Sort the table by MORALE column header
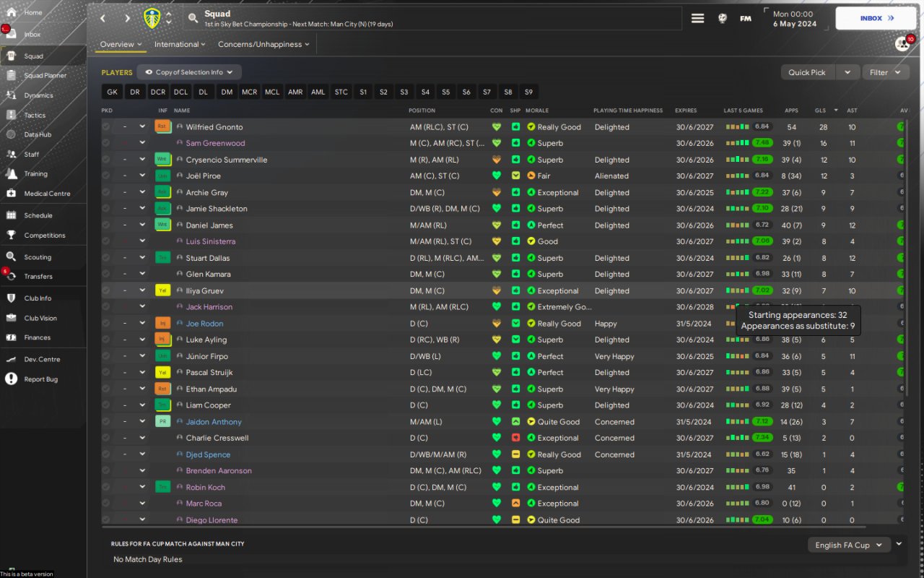 point(537,111)
